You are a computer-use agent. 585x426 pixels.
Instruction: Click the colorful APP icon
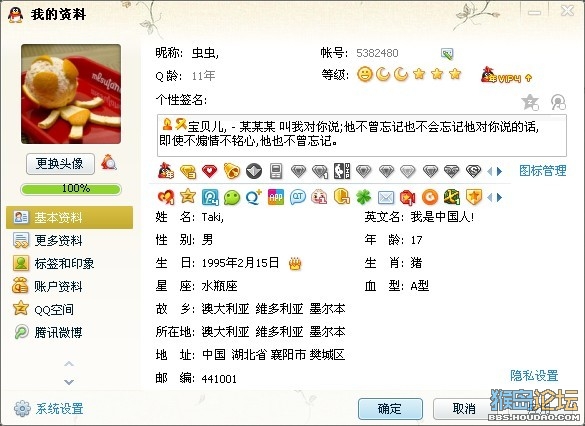point(276,197)
